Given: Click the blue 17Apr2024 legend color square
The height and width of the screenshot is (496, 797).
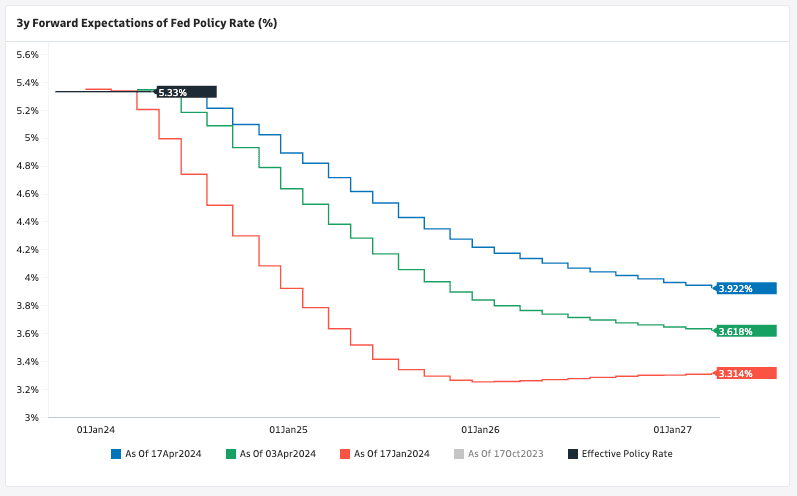Looking at the screenshot, I should coord(116,454).
